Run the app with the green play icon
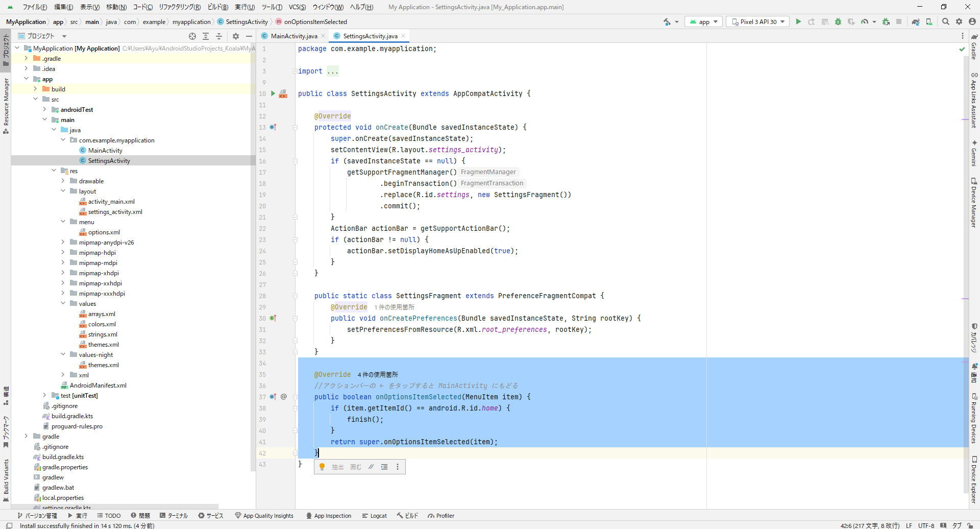980x529 pixels. [798, 21]
